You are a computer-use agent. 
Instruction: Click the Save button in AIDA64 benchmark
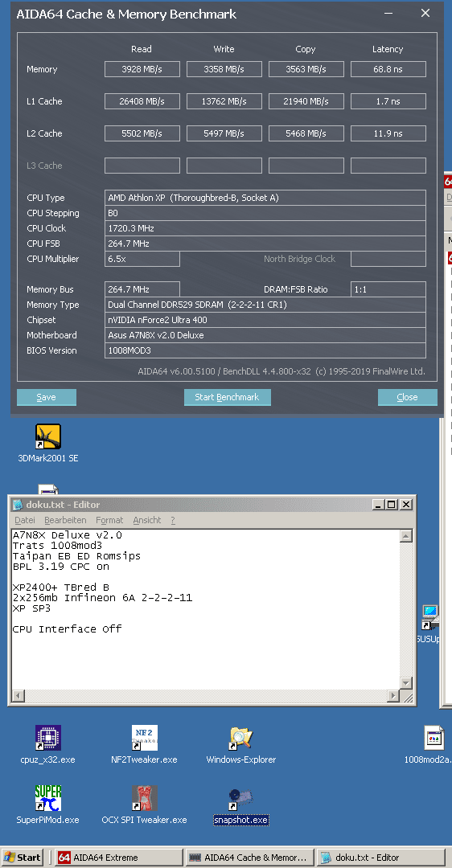(47, 398)
